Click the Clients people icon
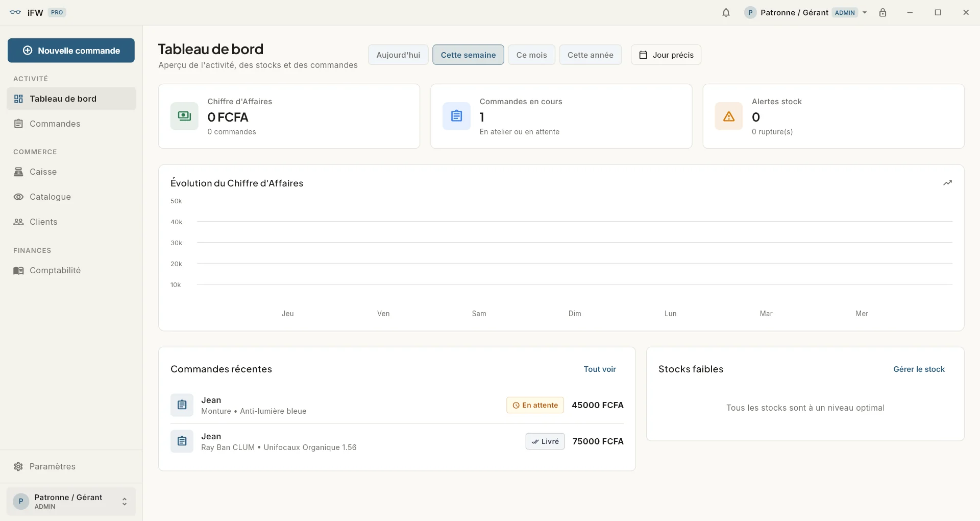This screenshot has height=521, width=980. pos(18,222)
